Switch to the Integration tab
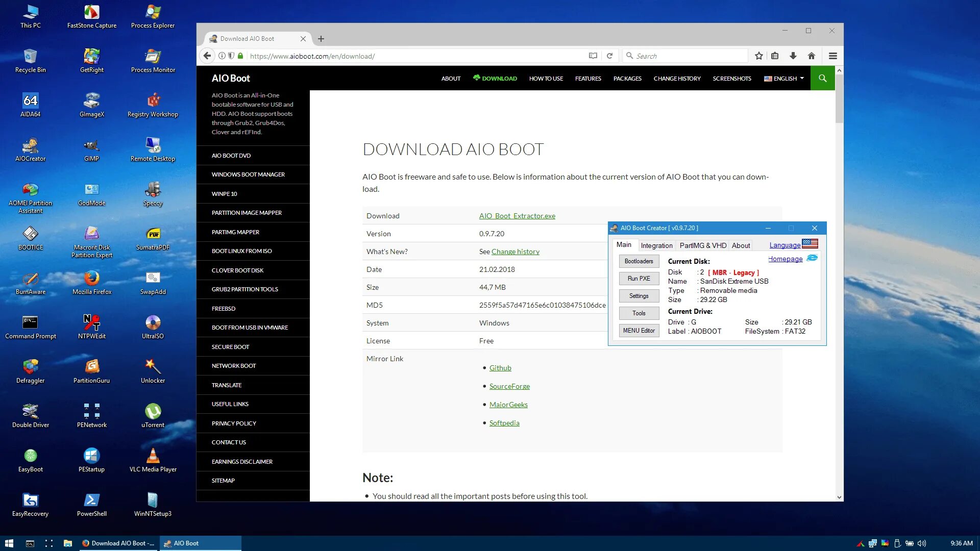 (x=656, y=245)
